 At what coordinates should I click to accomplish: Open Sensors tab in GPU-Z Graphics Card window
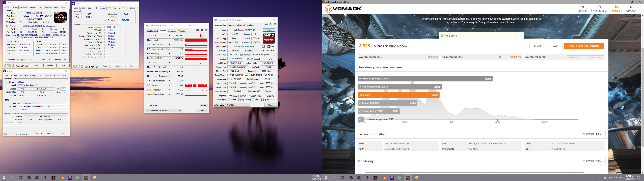pos(231,25)
